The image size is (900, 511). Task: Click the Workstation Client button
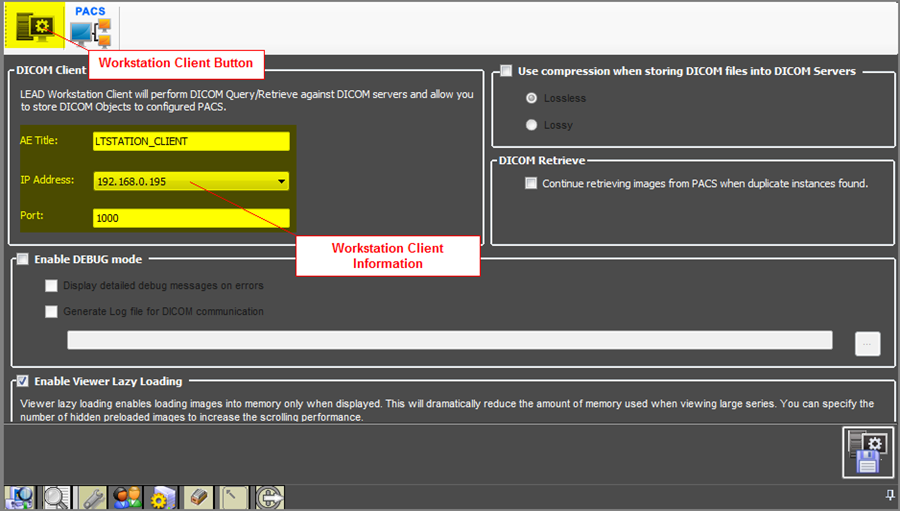point(34,26)
